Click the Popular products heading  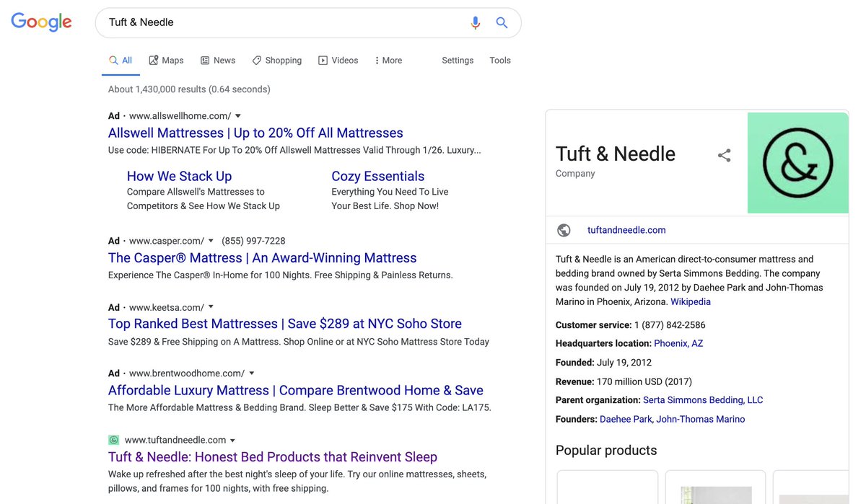606,451
